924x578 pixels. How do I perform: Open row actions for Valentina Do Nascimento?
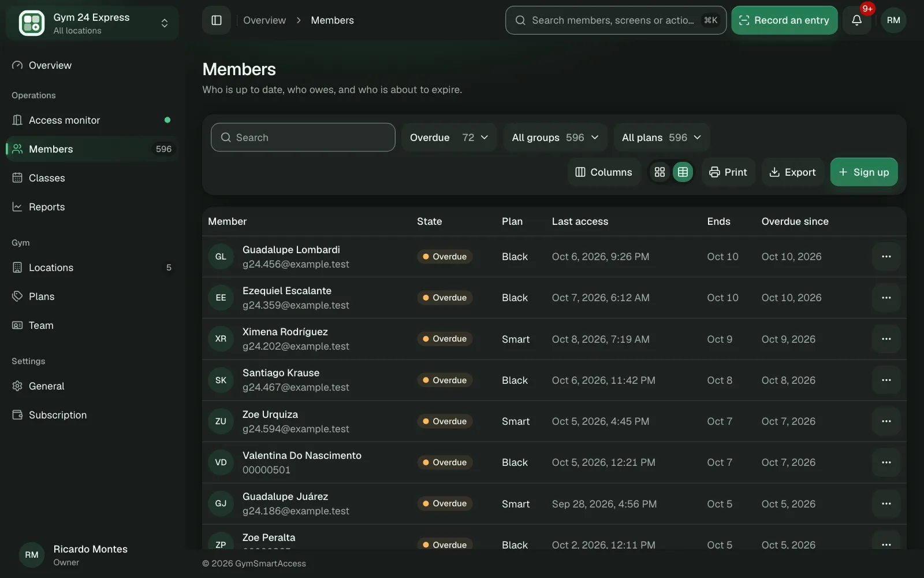click(886, 462)
